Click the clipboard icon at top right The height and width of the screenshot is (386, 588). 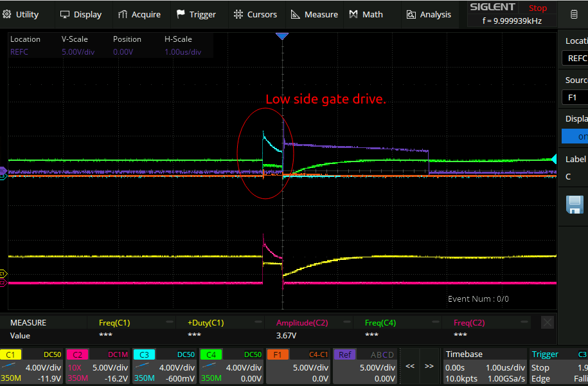pos(574,14)
